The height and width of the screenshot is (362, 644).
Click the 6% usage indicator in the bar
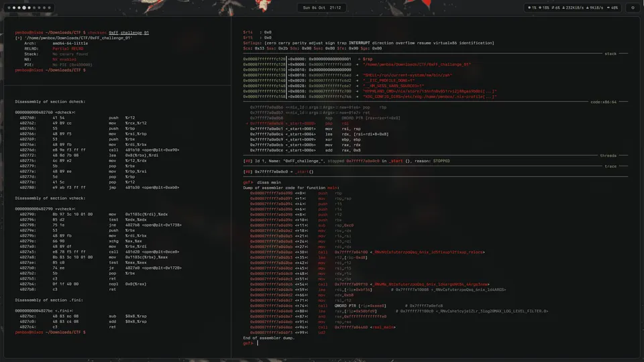click(x=555, y=7)
